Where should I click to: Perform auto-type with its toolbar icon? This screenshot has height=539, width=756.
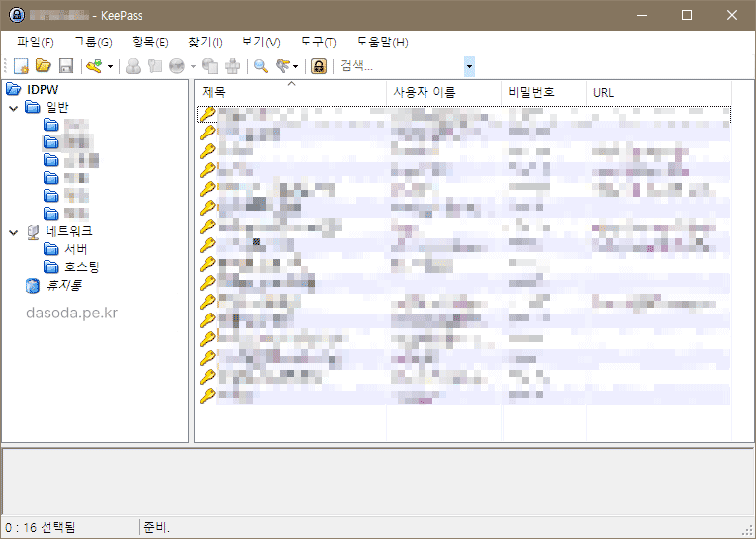coord(233,66)
